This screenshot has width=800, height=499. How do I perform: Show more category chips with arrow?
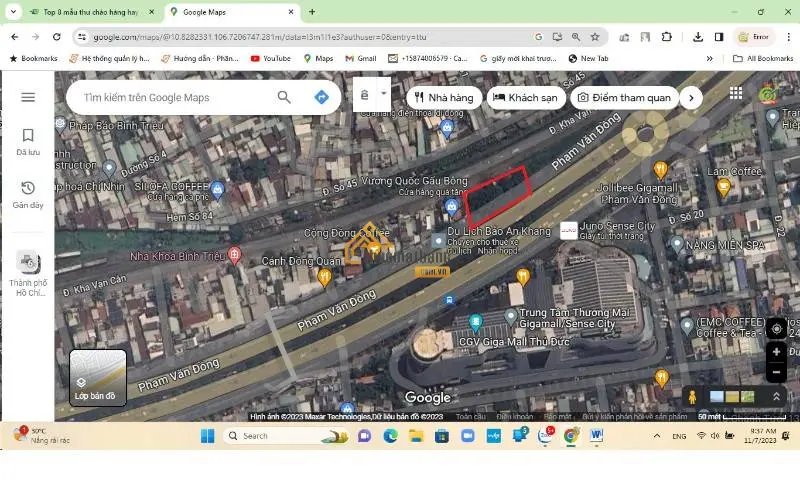(691, 97)
